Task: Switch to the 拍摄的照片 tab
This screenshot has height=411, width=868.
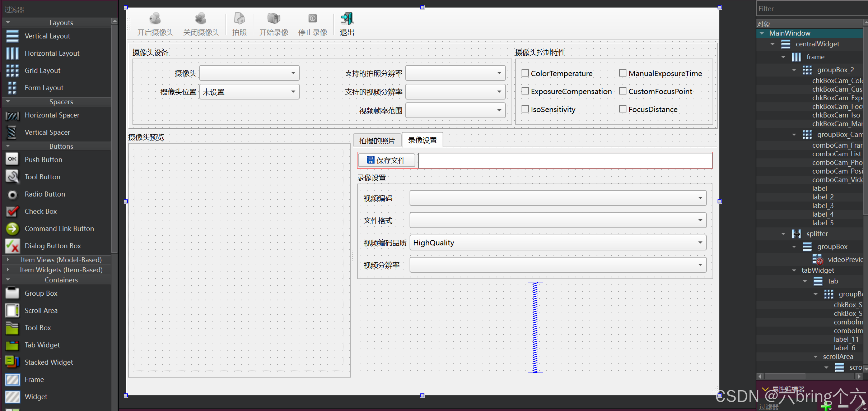Action: point(377,140)
